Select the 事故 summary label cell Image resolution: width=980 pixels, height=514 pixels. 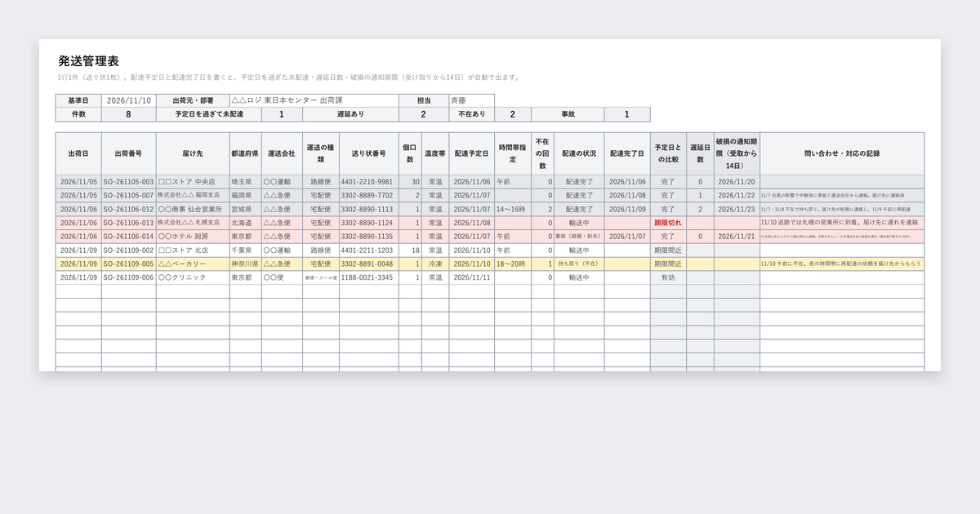pyautogui.click(x=568, y=114)
